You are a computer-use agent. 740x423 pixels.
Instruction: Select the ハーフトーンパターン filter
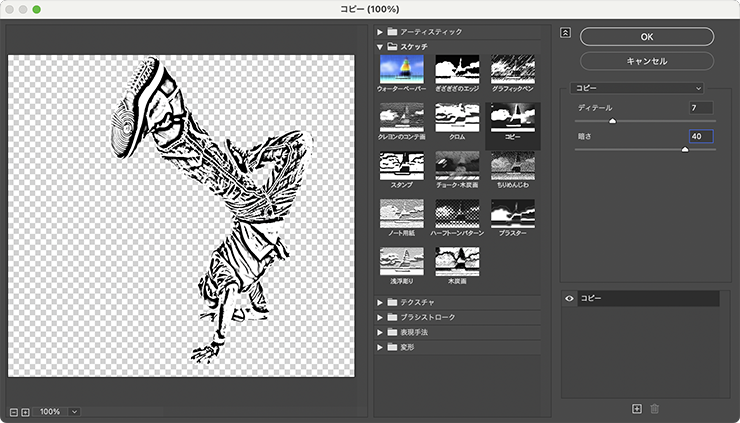coord(457,213)
